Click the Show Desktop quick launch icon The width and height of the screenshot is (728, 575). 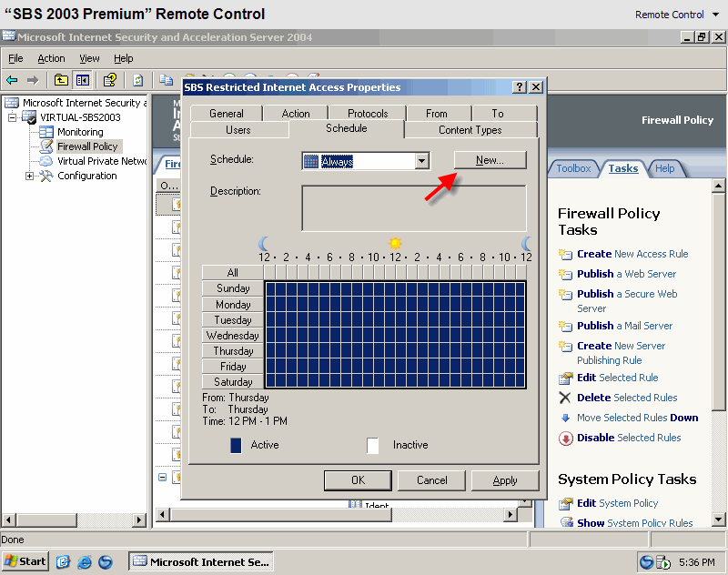point(63,562)
